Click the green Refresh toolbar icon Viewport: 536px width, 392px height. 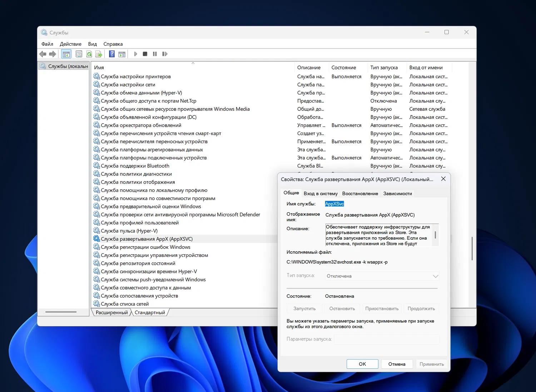tap(89, 54)
